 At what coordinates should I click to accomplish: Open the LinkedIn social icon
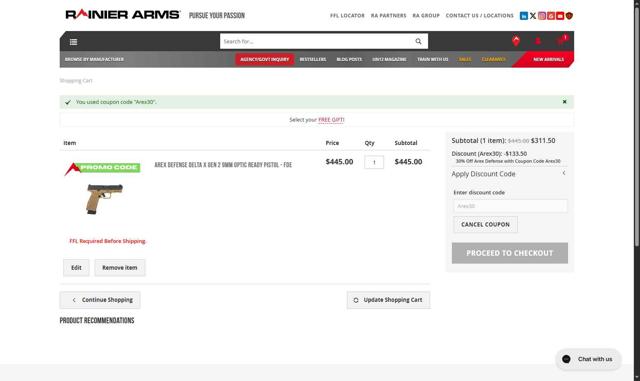click(524, 16)
